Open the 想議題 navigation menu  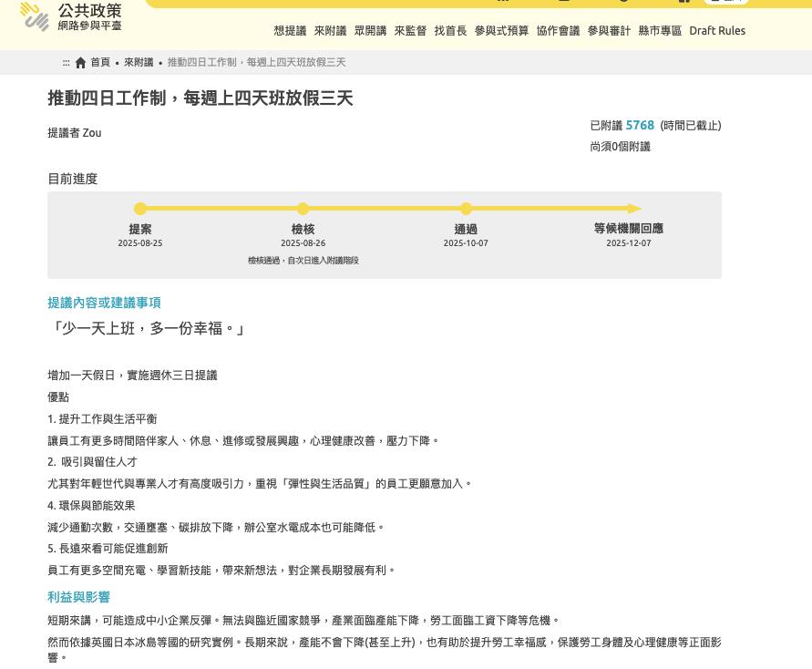coord(290,30)
